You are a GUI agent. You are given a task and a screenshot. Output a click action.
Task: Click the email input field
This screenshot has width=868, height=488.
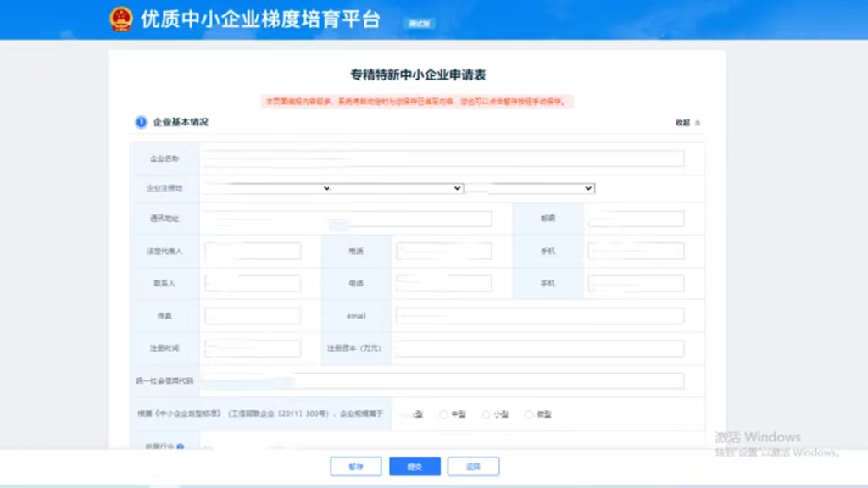(539, 316)
